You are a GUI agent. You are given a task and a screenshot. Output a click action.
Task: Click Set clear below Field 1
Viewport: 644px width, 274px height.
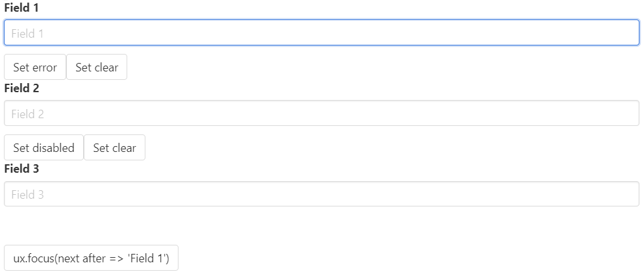(97, 68)
